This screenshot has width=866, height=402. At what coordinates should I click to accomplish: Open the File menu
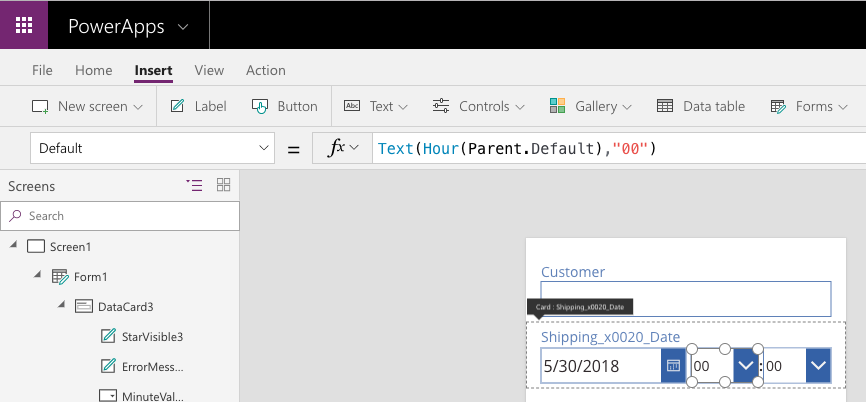42,70
